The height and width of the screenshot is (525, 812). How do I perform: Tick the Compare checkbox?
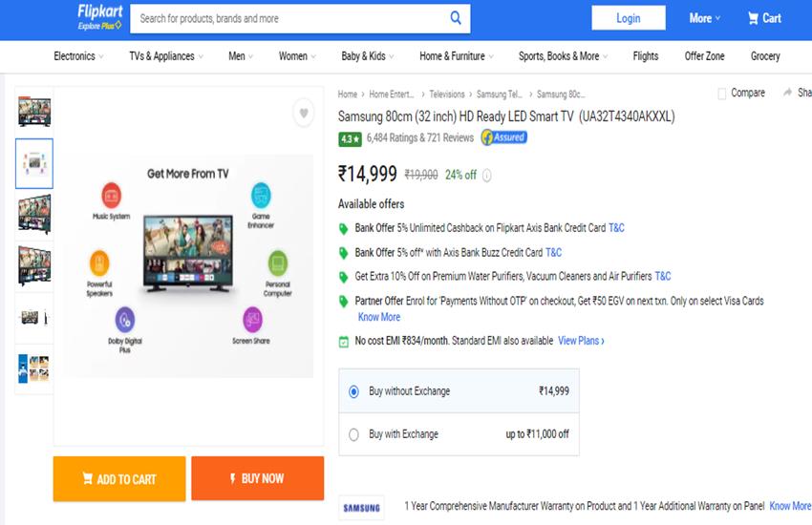coord(722,94)
